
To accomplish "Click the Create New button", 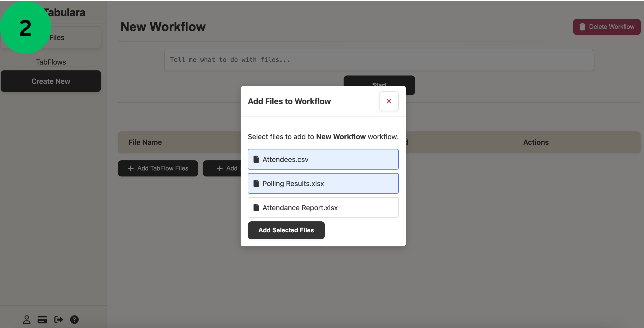I will click(51, 81).
